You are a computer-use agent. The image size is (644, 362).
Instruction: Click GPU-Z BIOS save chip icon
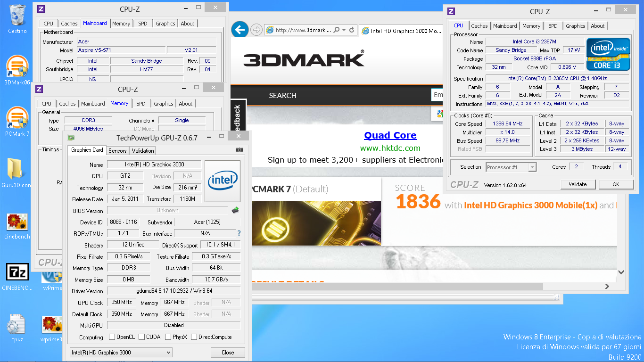point(235,210)
